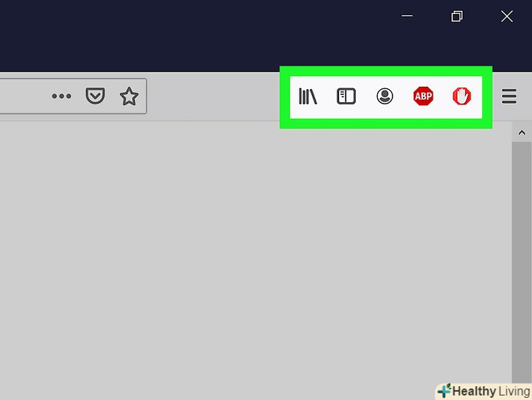The width and height of the screenshot is (532, 400).
Task: Open the page actions three-dot menu
Action: coord(61,96)
